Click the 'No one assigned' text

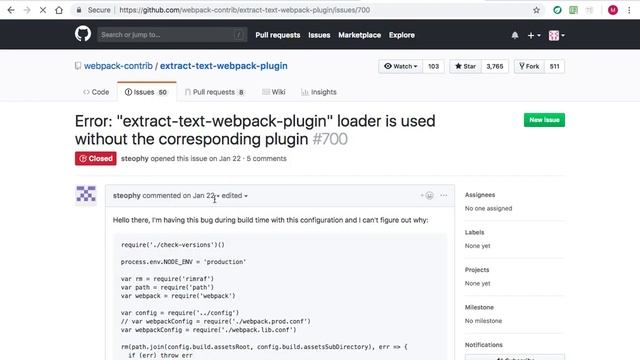coord(488,209)
